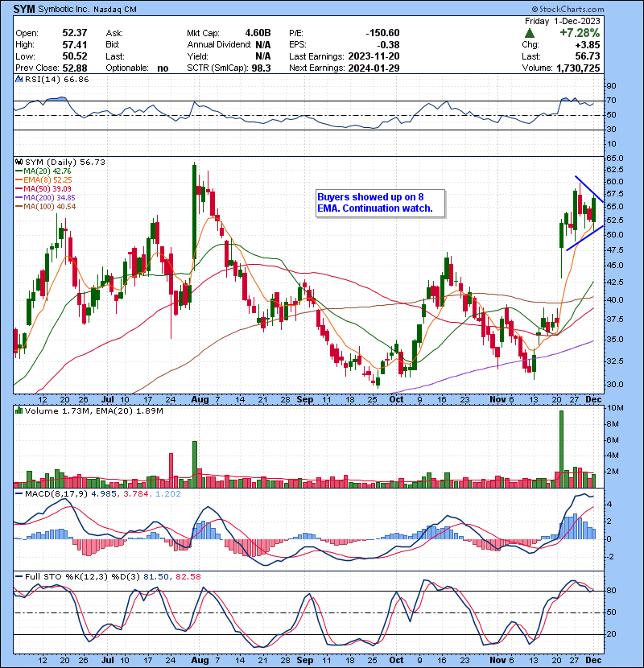Click the Open value 52.37
This screenshot has height=668, width=644.
click(75, 33)
